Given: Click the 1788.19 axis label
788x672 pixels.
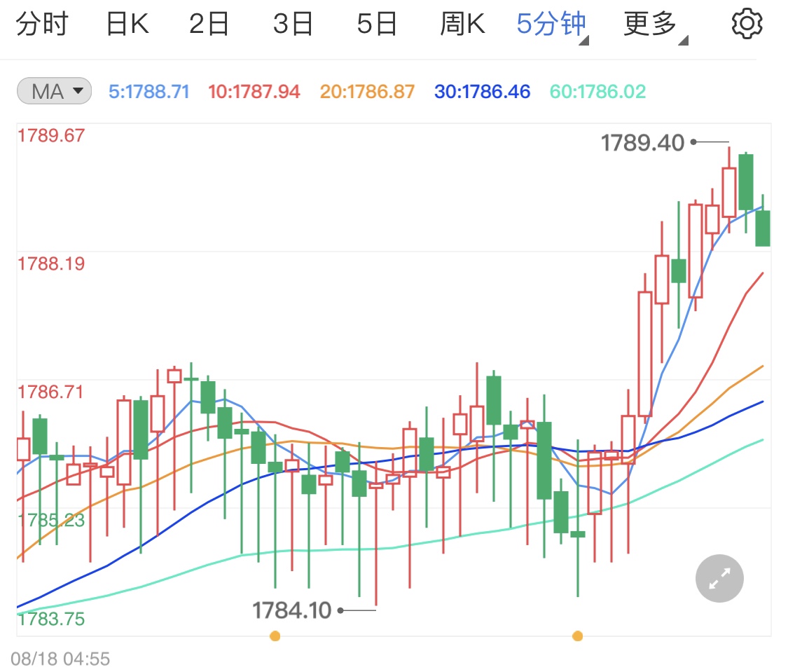Looking at the screenshot, I should click(x=51, y=264).
